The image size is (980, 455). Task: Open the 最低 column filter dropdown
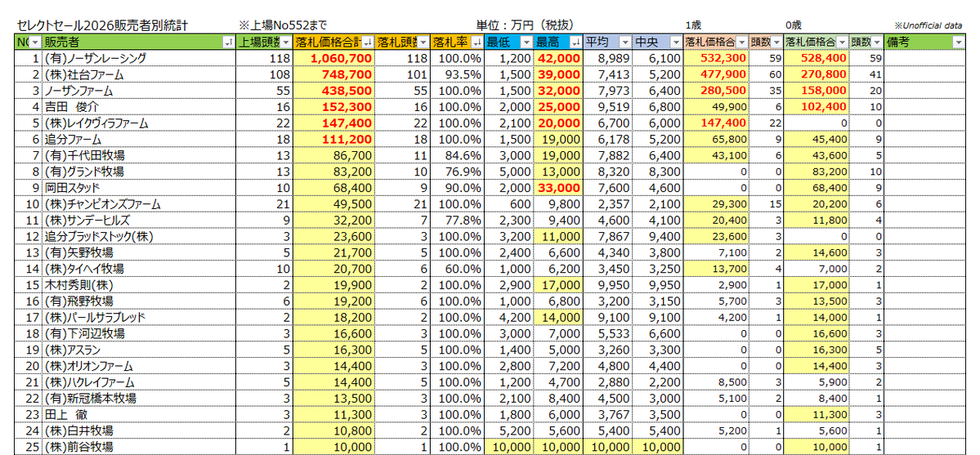(526, 42)
